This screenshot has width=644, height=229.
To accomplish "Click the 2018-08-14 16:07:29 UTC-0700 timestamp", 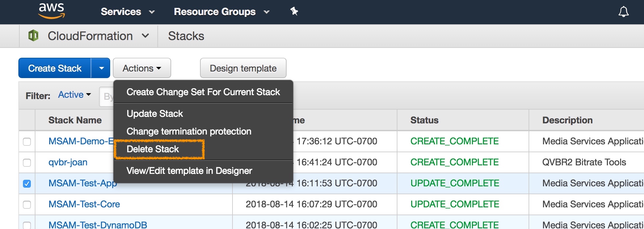I will 312,204.
